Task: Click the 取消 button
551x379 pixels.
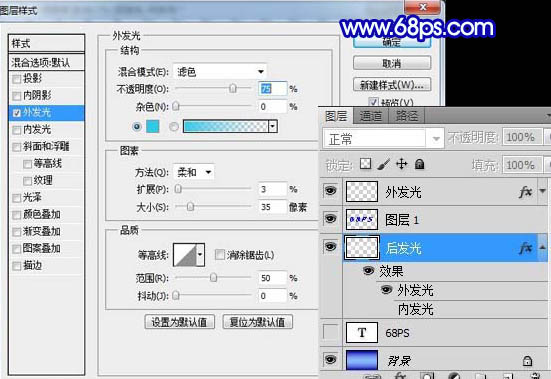Action: tap(392, 64)
